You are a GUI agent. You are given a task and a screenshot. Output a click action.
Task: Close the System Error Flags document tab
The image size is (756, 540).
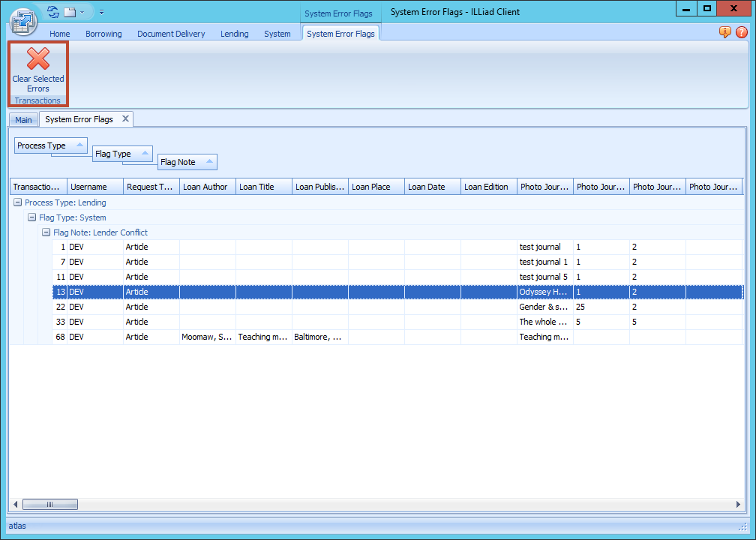pos(126,118)
